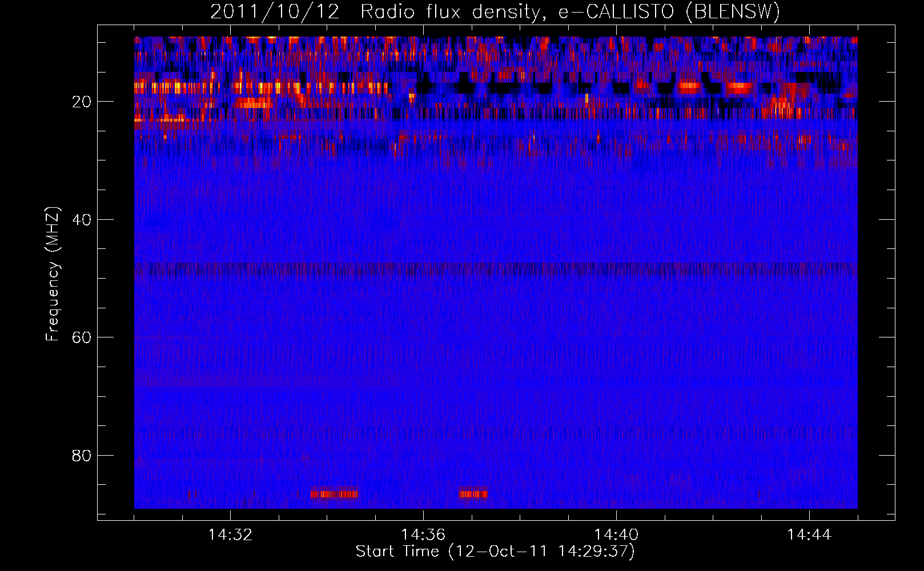
Task: Click the longer red burst near 14:34 at the bottom
Action: coord(334,494)
